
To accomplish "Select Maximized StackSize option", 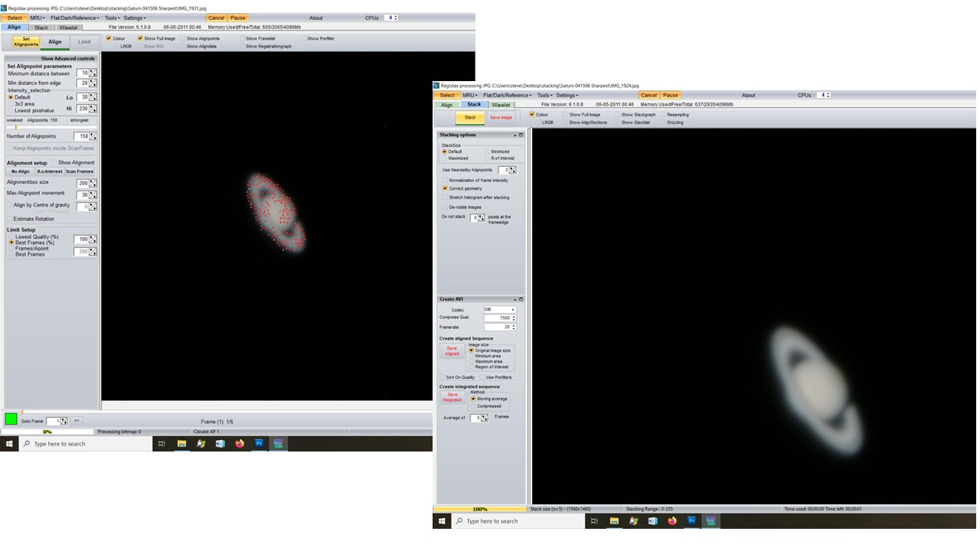I will (444, 158).
